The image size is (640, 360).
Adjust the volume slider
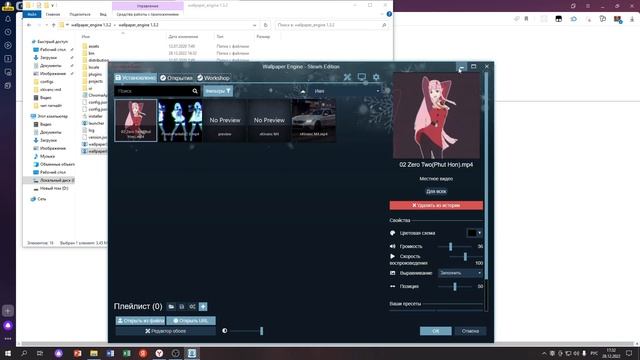click(454, 247)
